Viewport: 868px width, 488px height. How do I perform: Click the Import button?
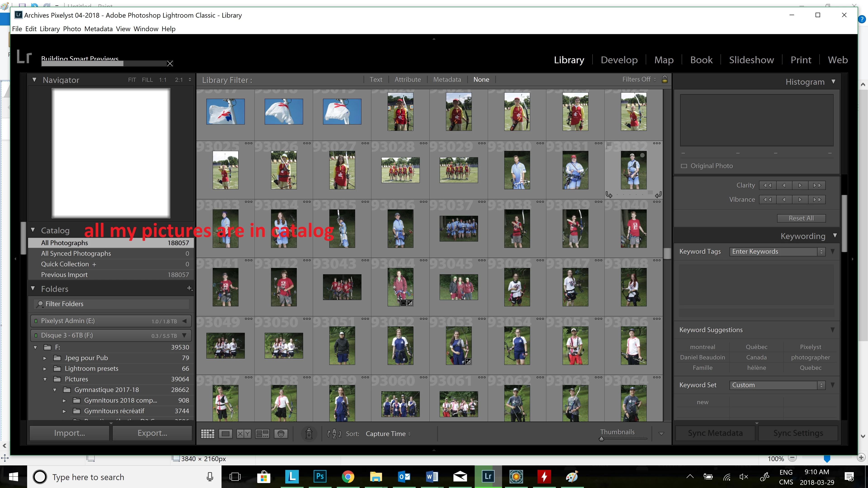(x=69, y=433)
